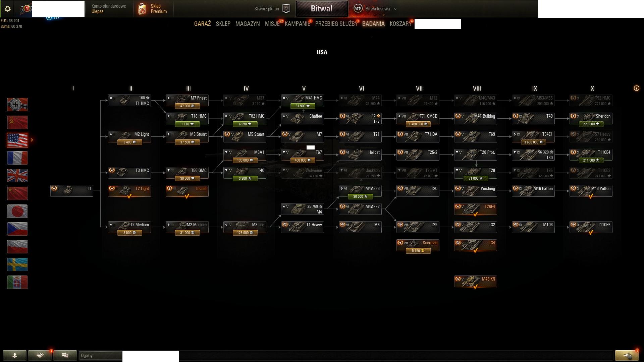The image size is (644, 362).
Task: Open the chat channels button
Action: coord(65,355)
